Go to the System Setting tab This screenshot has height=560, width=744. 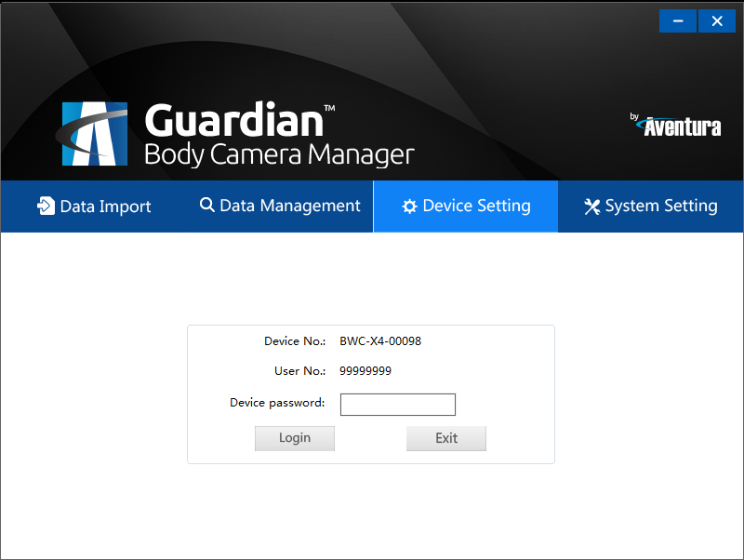(650, 206)
